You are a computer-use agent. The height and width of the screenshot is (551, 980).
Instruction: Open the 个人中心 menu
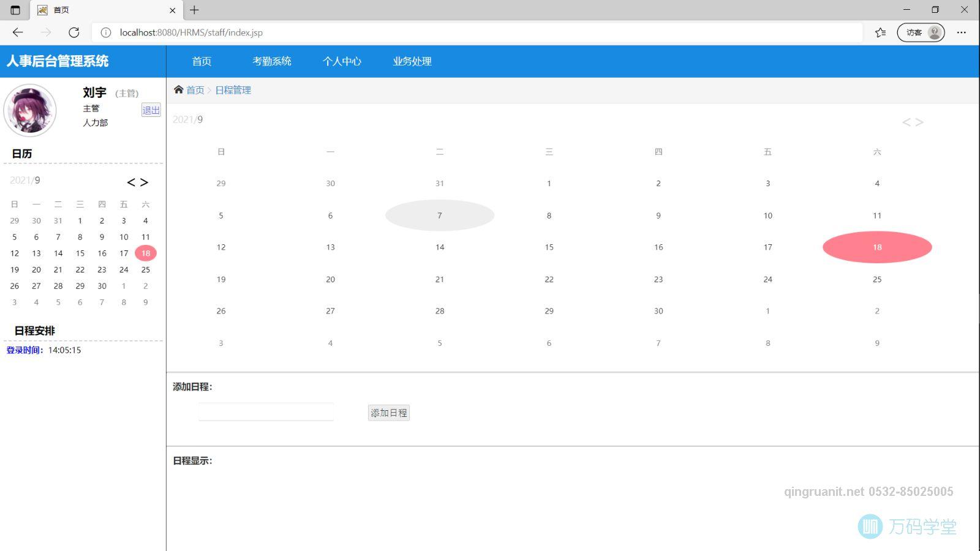click(342, 61)
